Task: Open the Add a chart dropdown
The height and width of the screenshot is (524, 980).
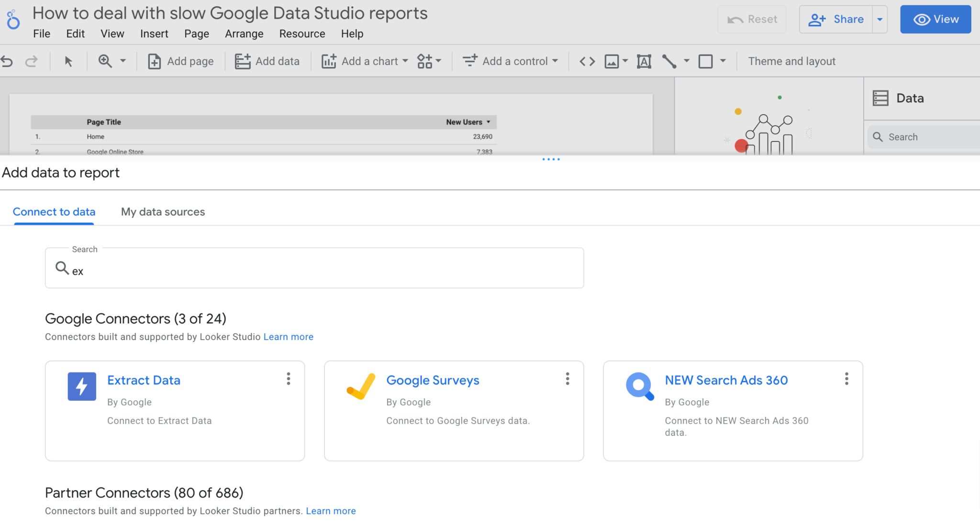Action: pyautogui.click(x=405, y=61)
